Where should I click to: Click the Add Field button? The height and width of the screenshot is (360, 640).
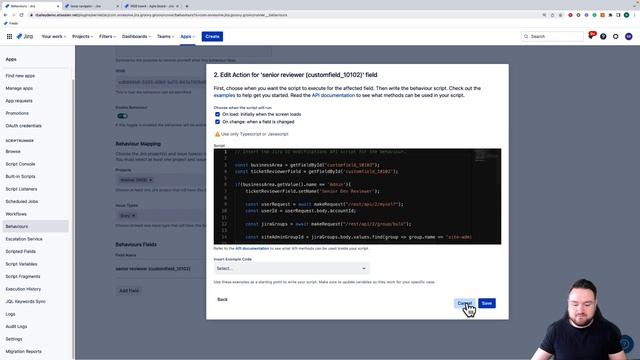point(129,291)
